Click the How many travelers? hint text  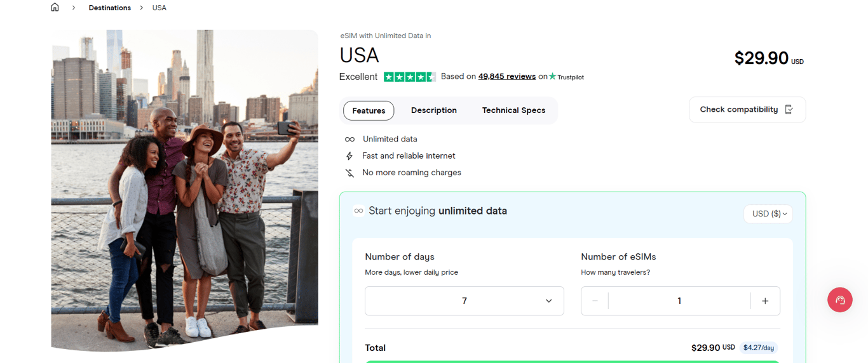(x=615, y=272)
